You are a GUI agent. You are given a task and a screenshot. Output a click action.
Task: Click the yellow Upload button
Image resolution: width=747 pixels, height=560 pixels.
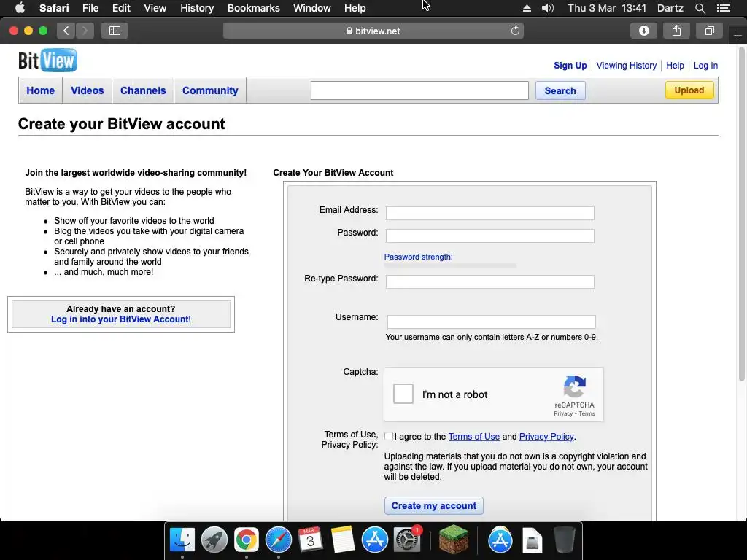689,90
